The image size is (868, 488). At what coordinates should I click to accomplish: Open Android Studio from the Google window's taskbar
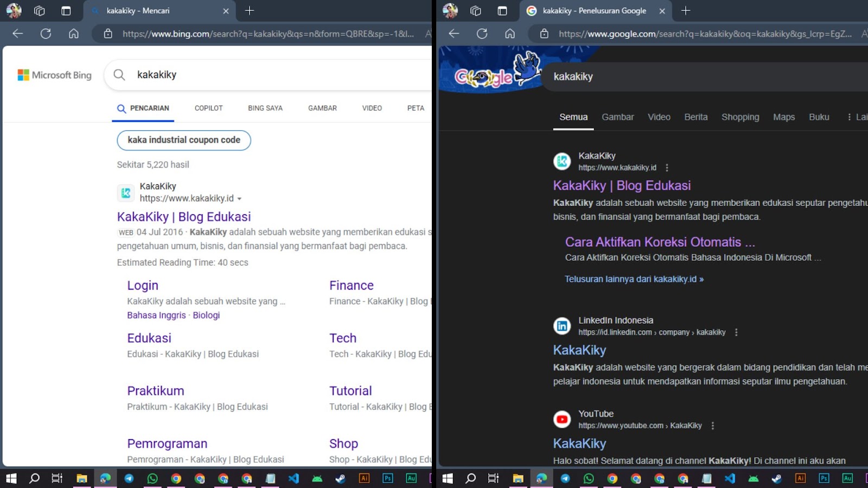(x=754, y=478)
